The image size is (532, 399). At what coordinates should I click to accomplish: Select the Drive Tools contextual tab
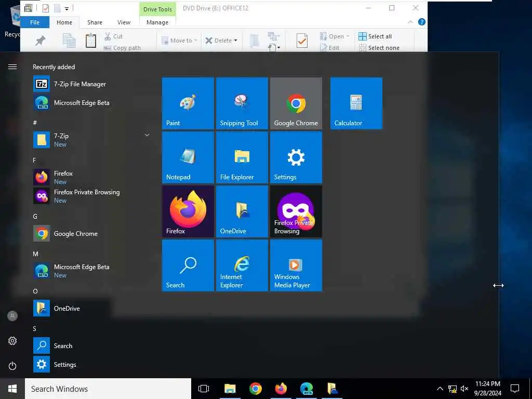point(157,9)
